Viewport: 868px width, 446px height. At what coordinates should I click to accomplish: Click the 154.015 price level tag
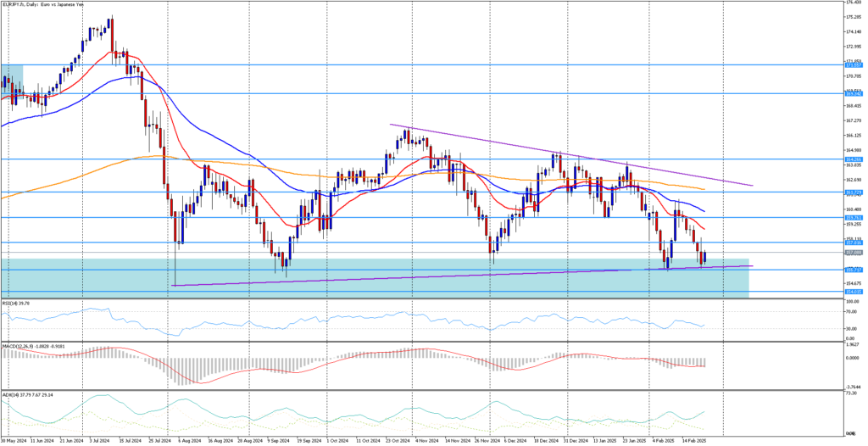coord(853,292)
